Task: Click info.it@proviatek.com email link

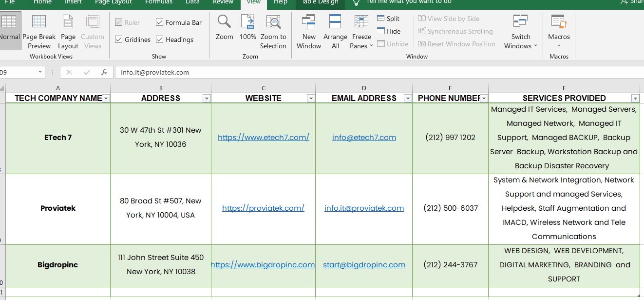Action: point(364,208)
